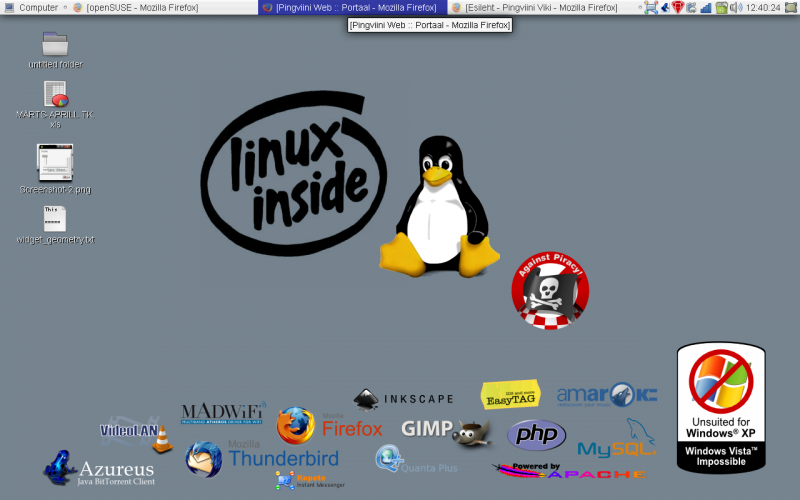Click the blue bird tray applet icon
The width and height of the screenshot is (800, 500).
click(665, 8)
